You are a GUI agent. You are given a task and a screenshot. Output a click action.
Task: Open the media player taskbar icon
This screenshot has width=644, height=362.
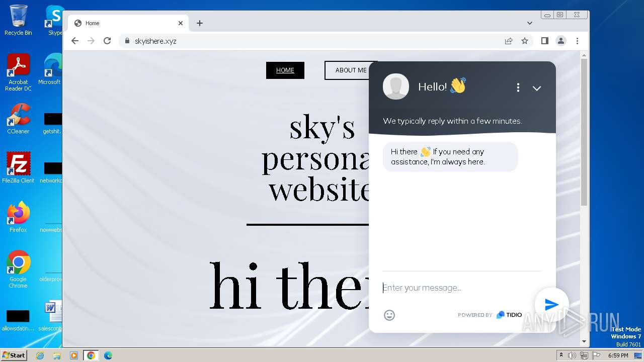(x=74, y=355)
